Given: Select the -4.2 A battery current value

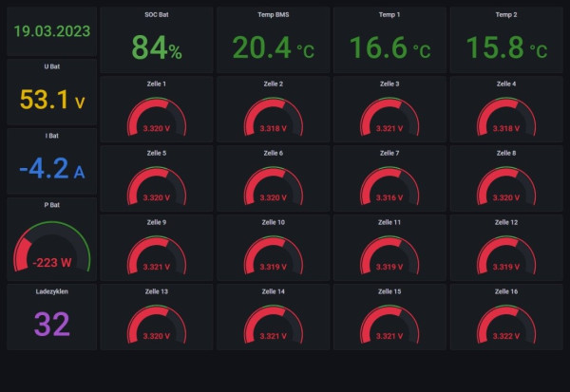Looking at the screenshot, I should pyautogui.click(x=51, y=169).
